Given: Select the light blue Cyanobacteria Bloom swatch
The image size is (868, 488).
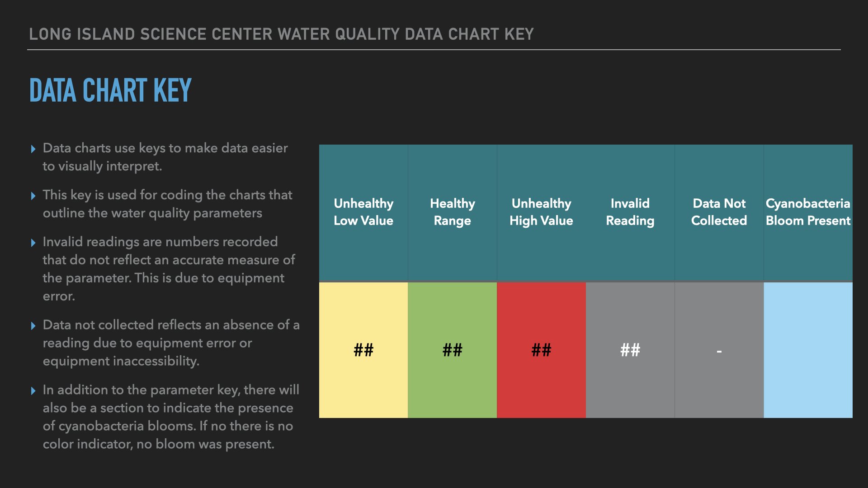Looking at the screenshot, I should pyautogui.click(x=808, y=350).
